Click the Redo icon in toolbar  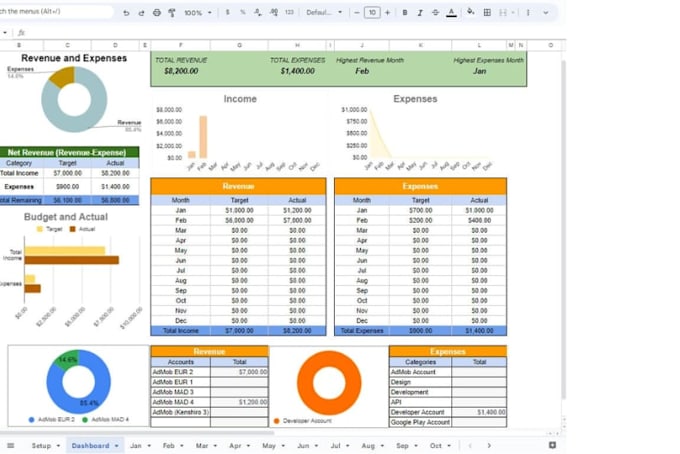point(141,13)
